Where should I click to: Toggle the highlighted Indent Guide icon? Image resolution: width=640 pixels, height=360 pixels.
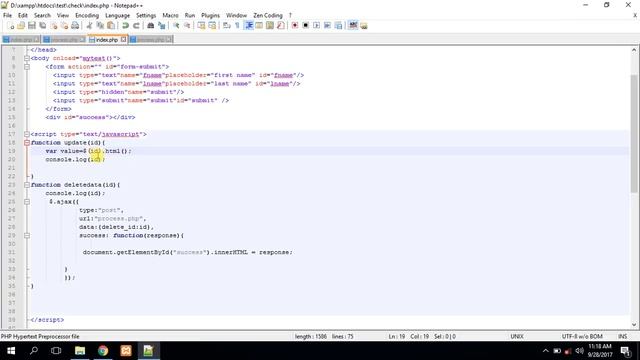249,26
